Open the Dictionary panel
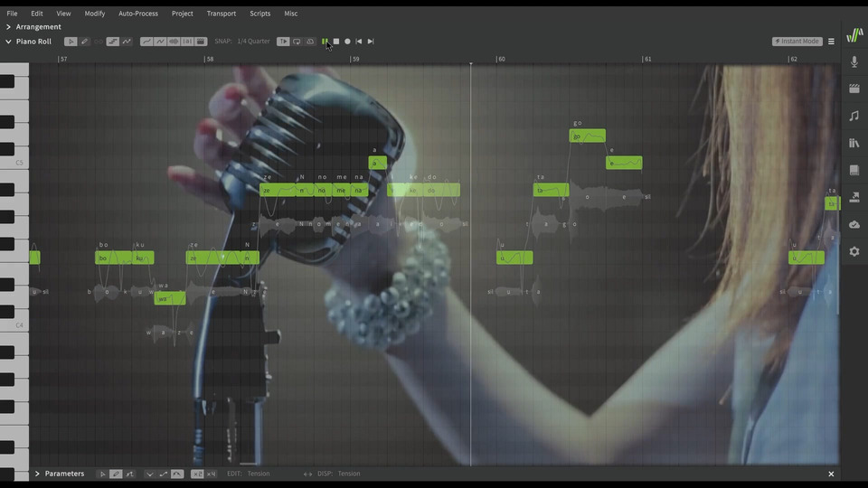 tap(854, 170)
